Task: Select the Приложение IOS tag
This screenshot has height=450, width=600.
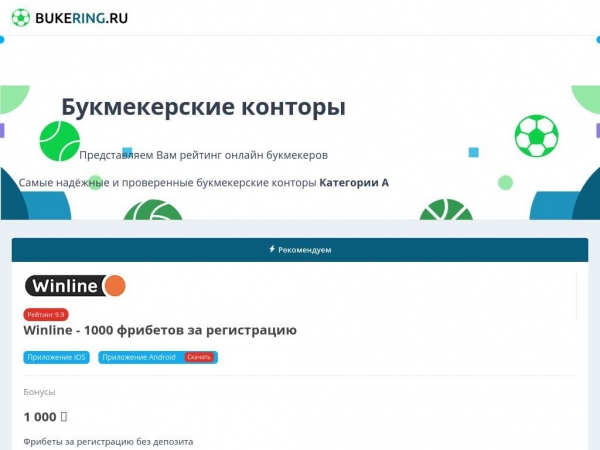Action: [56, 357]
